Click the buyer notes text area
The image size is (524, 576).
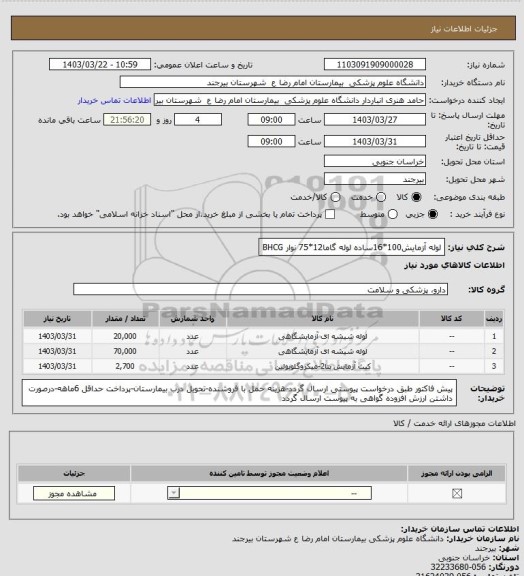pos(240,393)
